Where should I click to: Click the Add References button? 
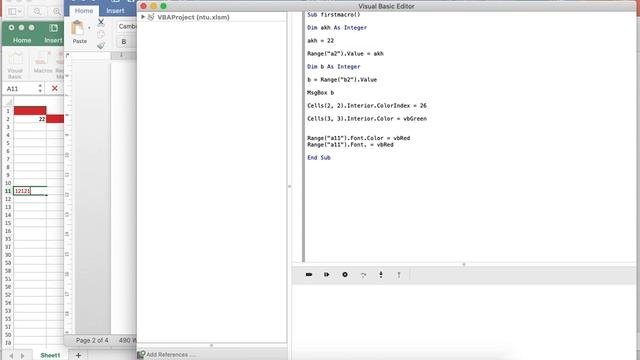(x=167, y=354)
